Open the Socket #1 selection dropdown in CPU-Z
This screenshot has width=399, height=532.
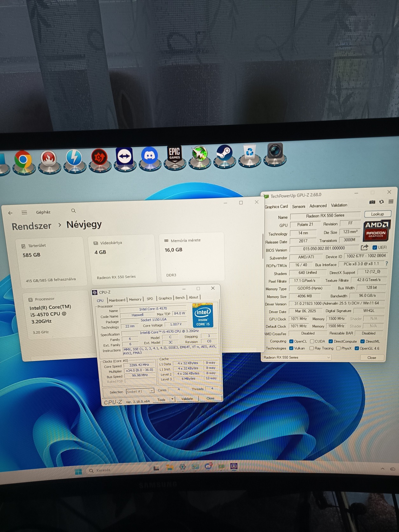coord(140,391)
